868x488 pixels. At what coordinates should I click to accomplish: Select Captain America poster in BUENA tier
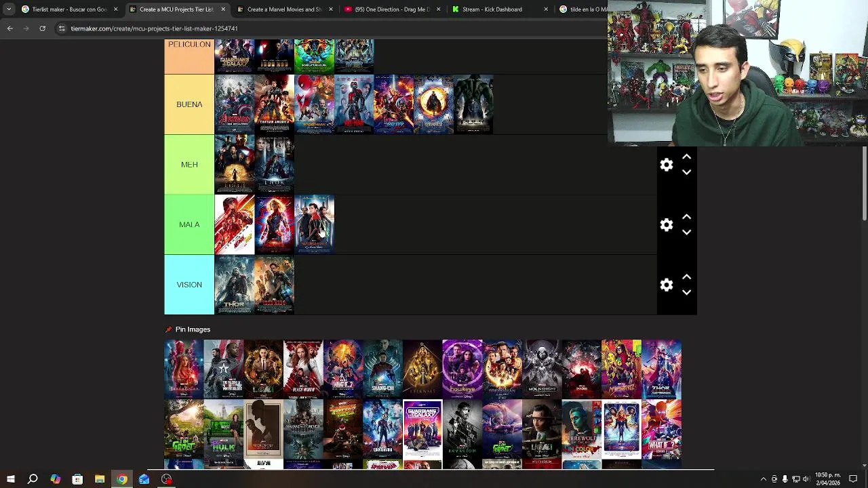coord(275,104)
